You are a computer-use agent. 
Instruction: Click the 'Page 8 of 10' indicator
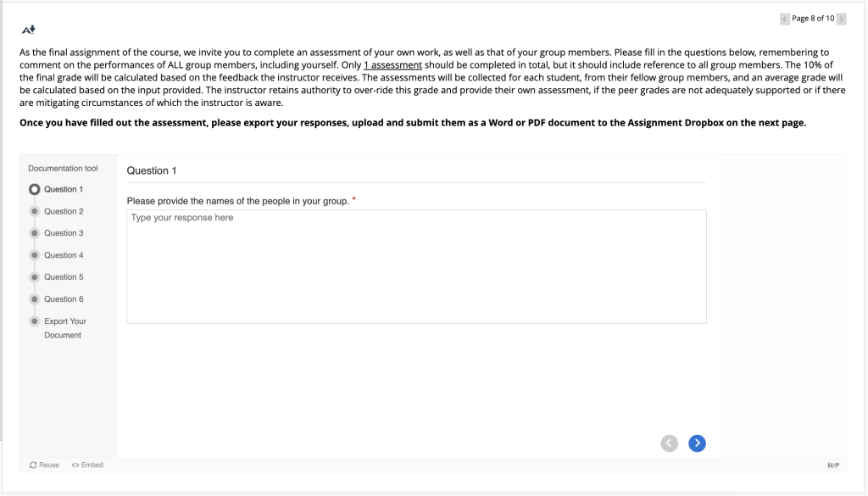[x=813, y=19]
